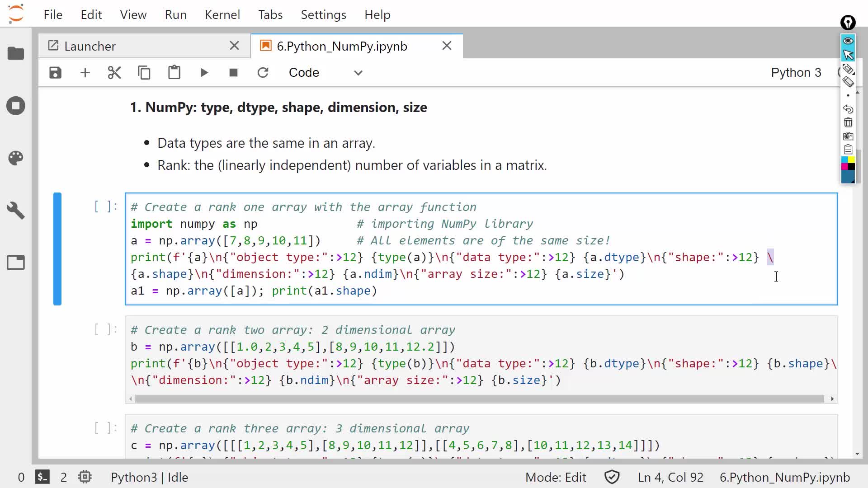Image resolution: width=868 pixels, height=488 pixels.
Task: Click the Ln 4, Col 92 status indicator
Action: tap(670, 477)
